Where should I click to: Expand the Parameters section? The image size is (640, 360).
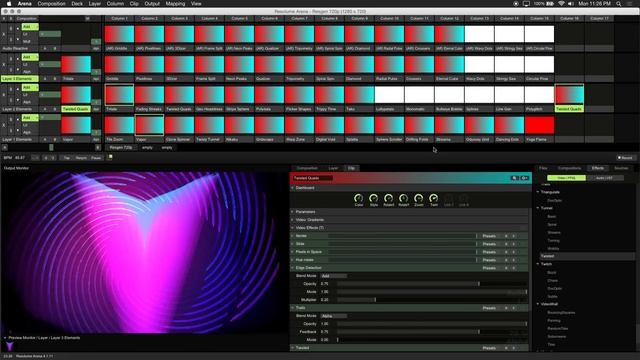point(293,212)
